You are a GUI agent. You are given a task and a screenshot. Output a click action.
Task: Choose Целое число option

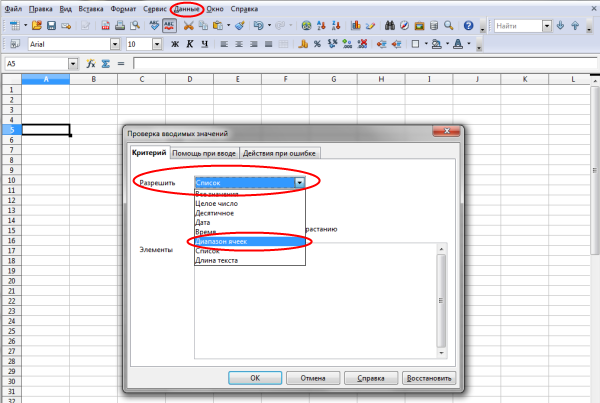[x=250, y=204]
